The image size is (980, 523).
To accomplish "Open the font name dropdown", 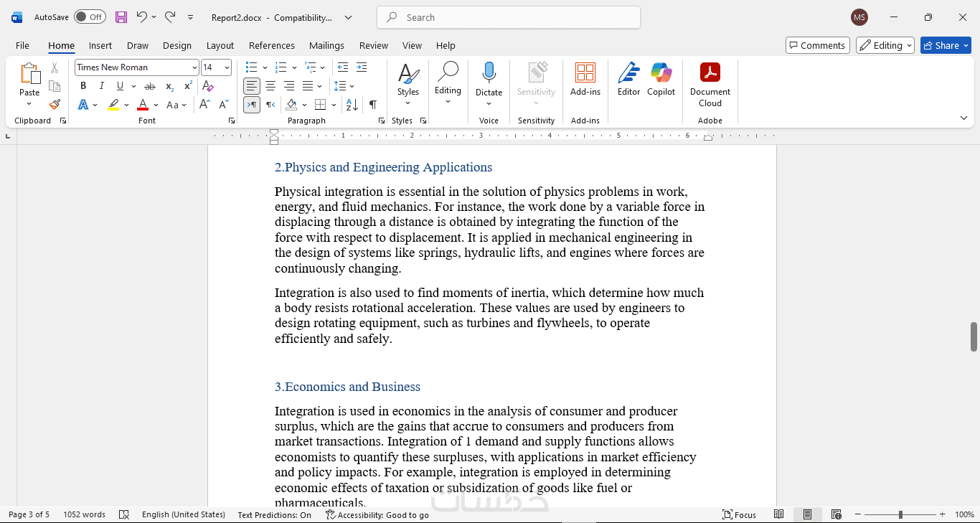I will point(194,67).
